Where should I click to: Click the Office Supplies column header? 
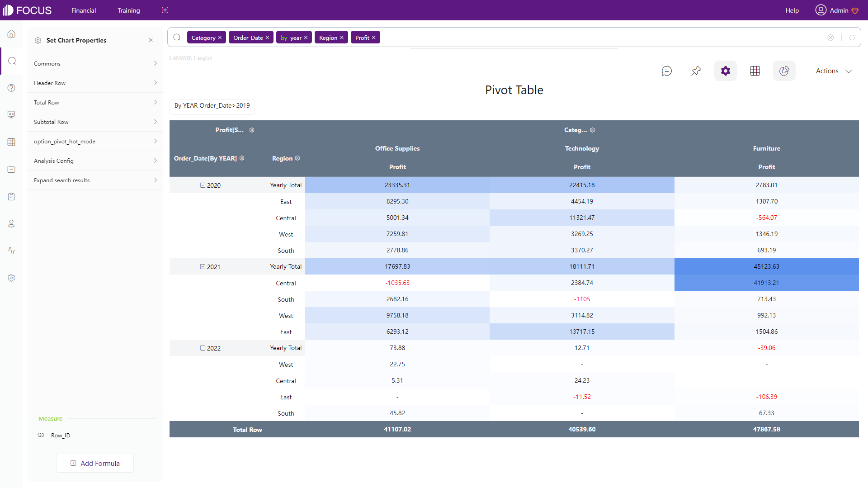pos(397,148)
